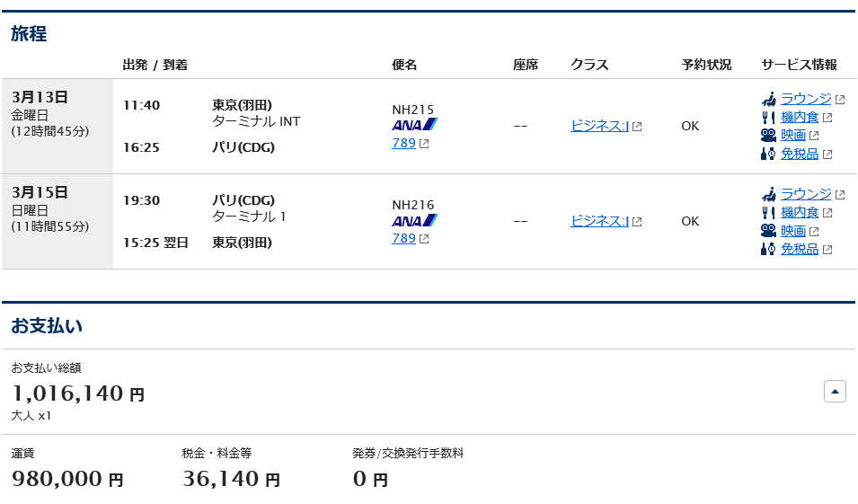
Task: Open the 映画 link for flight NH216
Action: (x=793, y=231)
